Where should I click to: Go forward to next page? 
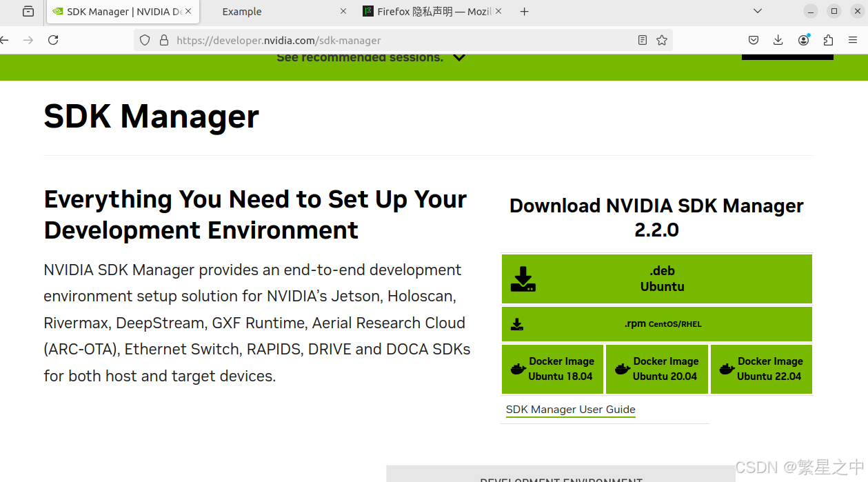(x=28, y=40)
